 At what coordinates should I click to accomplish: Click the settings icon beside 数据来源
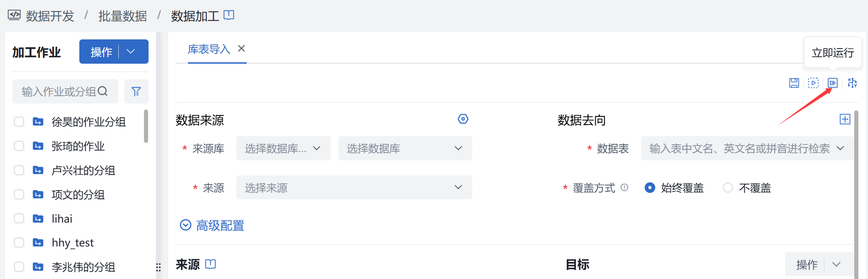pos(463,119)
